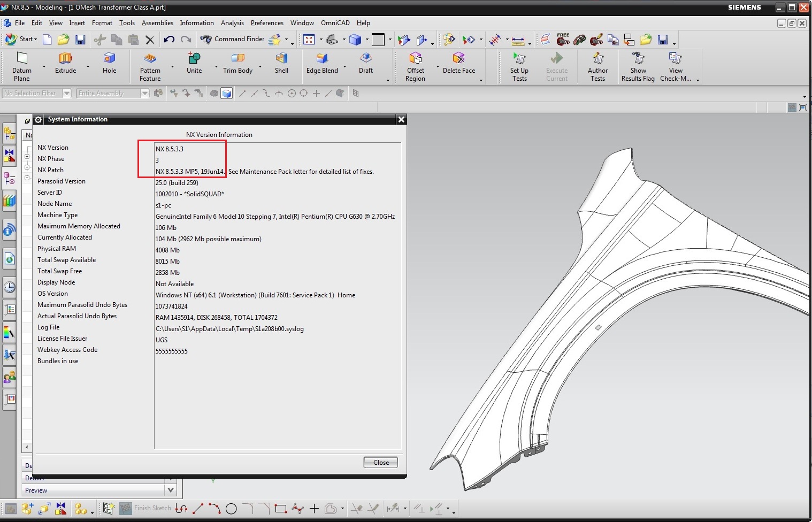
Task: Open the Command Finder
Action: coord(233,39)
